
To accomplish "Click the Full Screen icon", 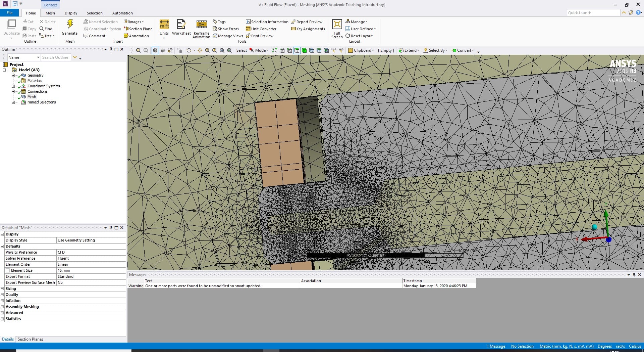I will pos(337,25).
